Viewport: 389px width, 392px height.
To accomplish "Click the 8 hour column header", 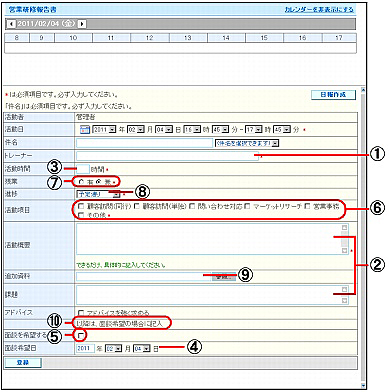I will [x=17, y=38].
